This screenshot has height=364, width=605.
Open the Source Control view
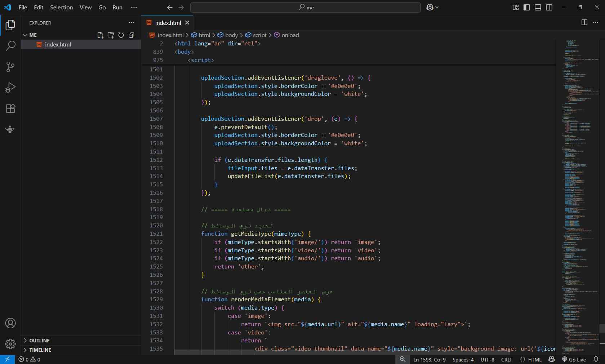(10, 67)
